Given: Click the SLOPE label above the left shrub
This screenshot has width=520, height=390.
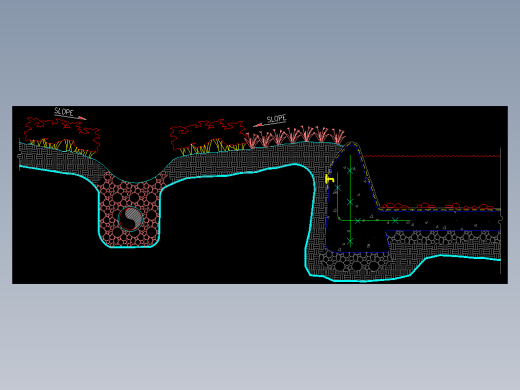Looking at the screenshot, I should point(64,112).
